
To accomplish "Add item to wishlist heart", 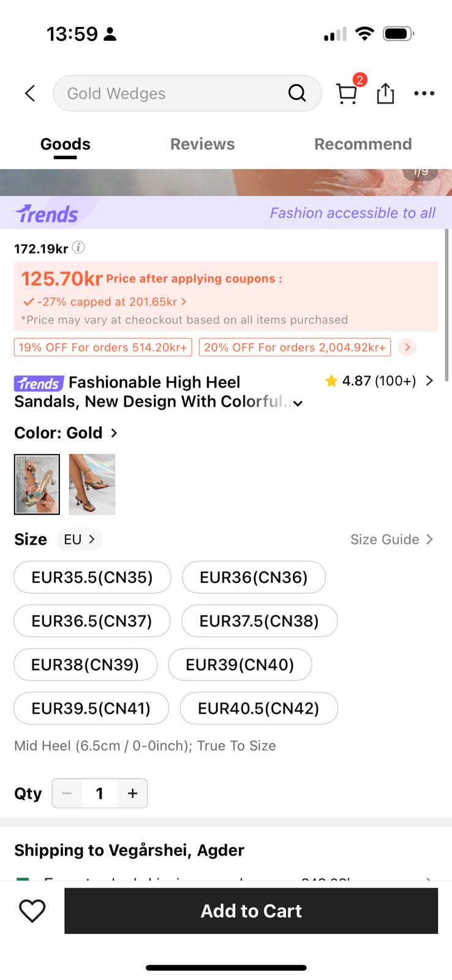I will 32,911.
